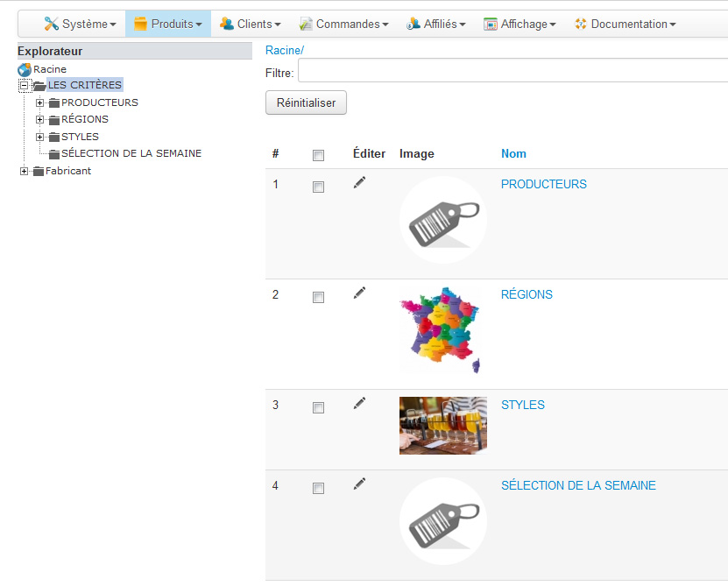Sort the table by the Nom column
Image resolution: width=728 pixels, height=586 pixels.
tap(513, 153)
